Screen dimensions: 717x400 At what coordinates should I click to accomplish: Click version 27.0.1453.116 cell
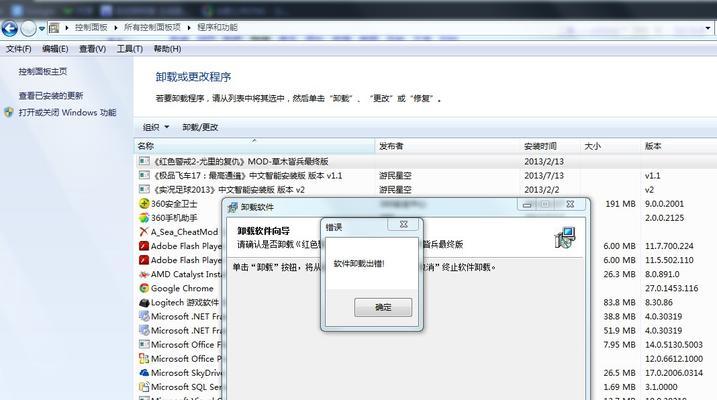click(x=671, y=288)
